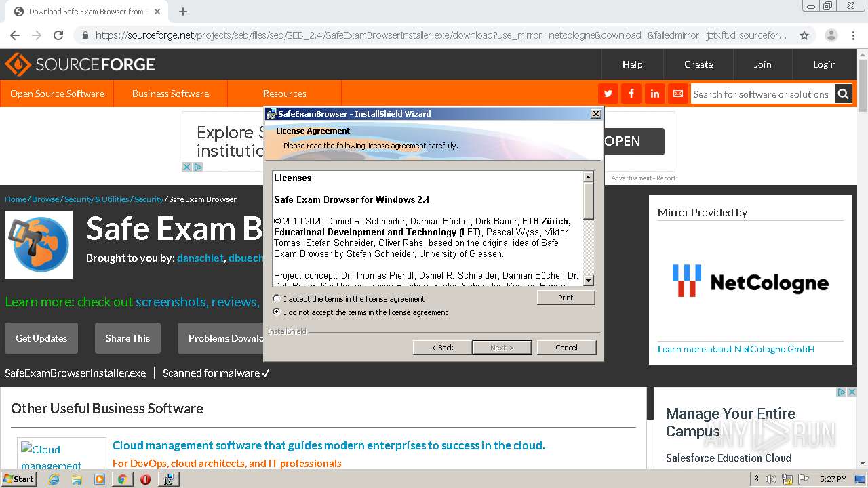Click the Problems Downloading button
The image size is (868, 488).
(221, 338)
